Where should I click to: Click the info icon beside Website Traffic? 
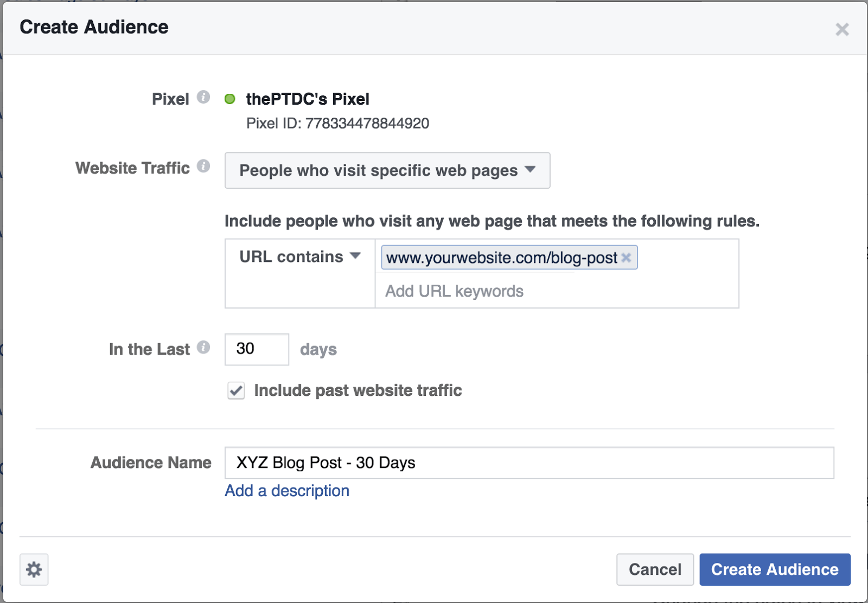tap(203, 166)
